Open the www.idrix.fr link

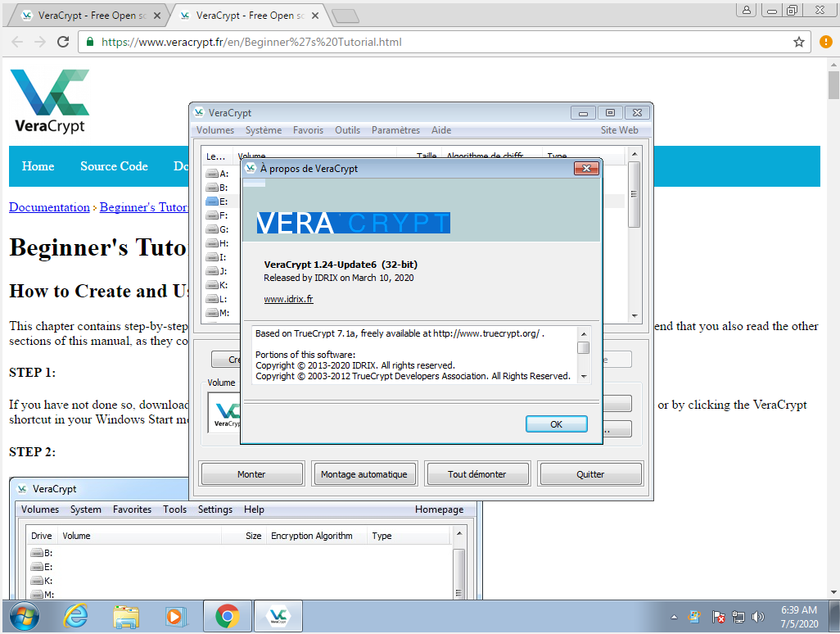(x=288, y=299)
